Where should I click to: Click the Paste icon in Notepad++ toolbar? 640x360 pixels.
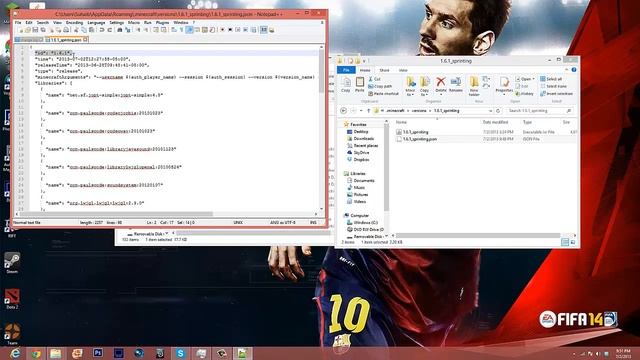point(91,30)
